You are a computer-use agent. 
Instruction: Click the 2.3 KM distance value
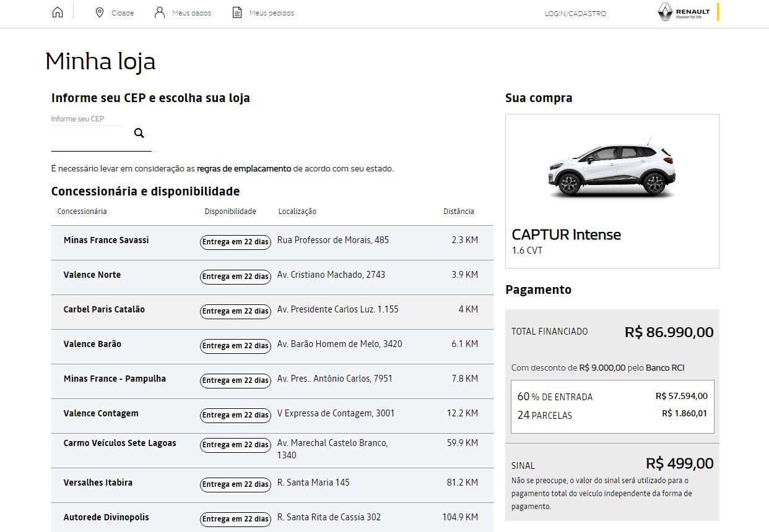[x=465, y=240]
